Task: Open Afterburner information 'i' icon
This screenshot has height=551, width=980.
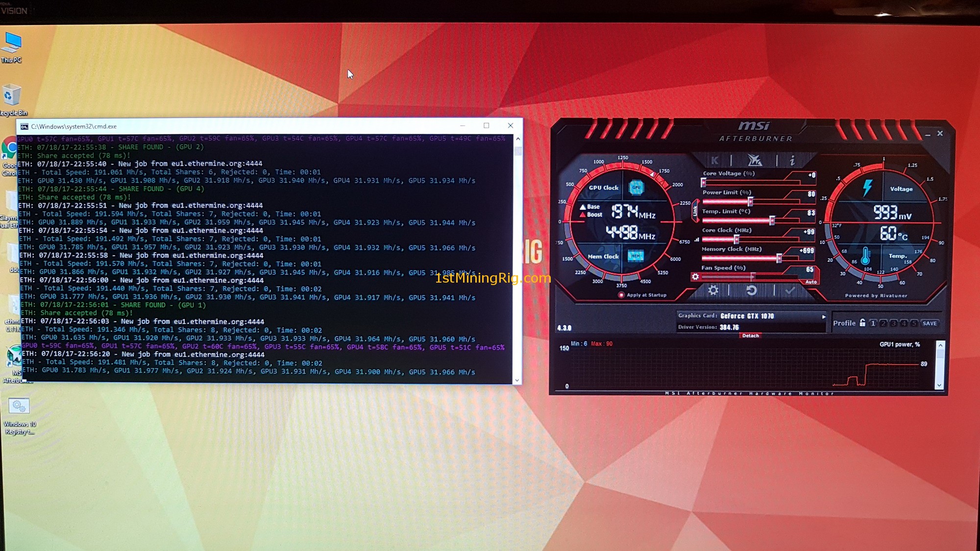Action: click(x=792, y=160)
